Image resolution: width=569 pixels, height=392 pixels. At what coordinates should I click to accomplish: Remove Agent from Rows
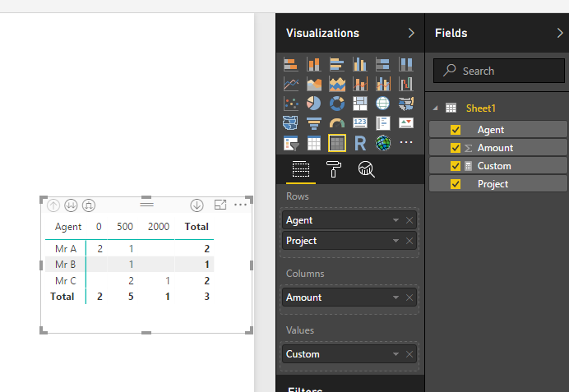409,220
